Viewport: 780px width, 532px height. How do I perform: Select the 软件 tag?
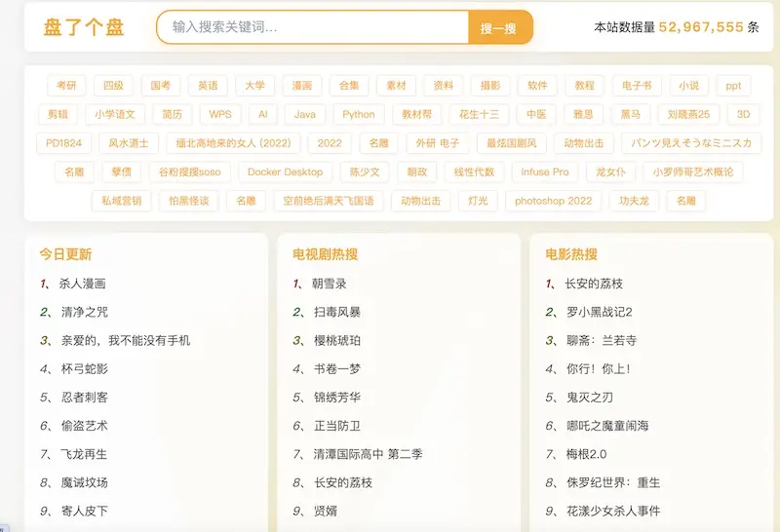pyautogui.click(x=538, y=86)
